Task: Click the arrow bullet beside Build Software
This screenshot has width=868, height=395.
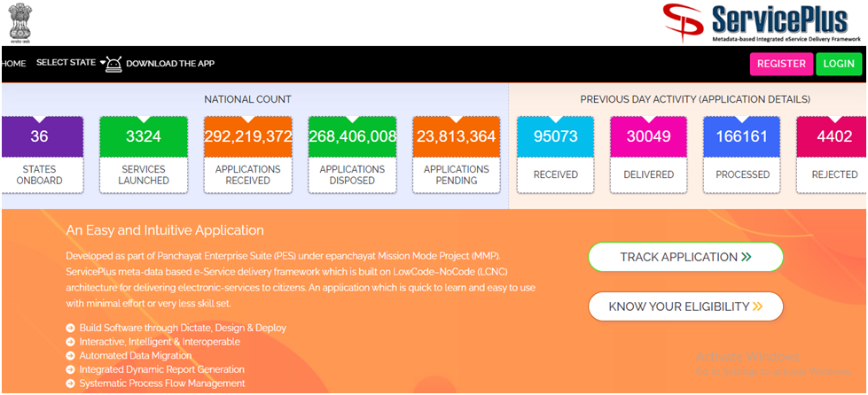Action: point(70,328)
